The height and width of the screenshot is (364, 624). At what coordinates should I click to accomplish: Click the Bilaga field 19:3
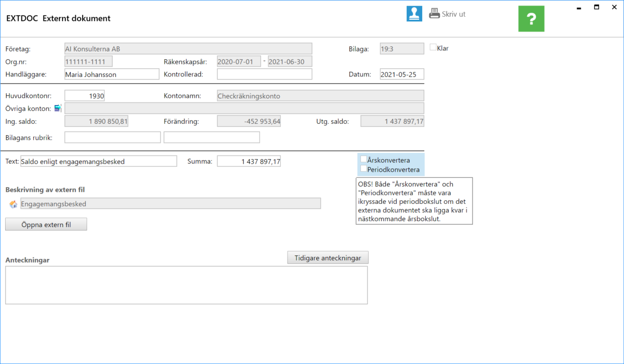(x=402, y=49)
